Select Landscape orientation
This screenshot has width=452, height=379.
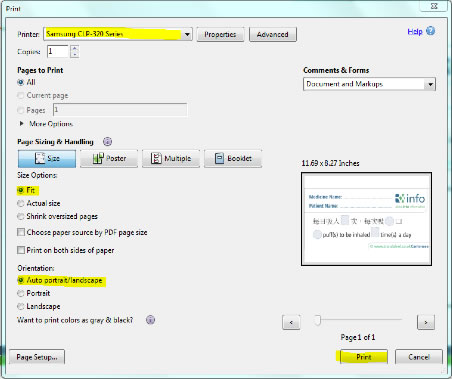21,306
